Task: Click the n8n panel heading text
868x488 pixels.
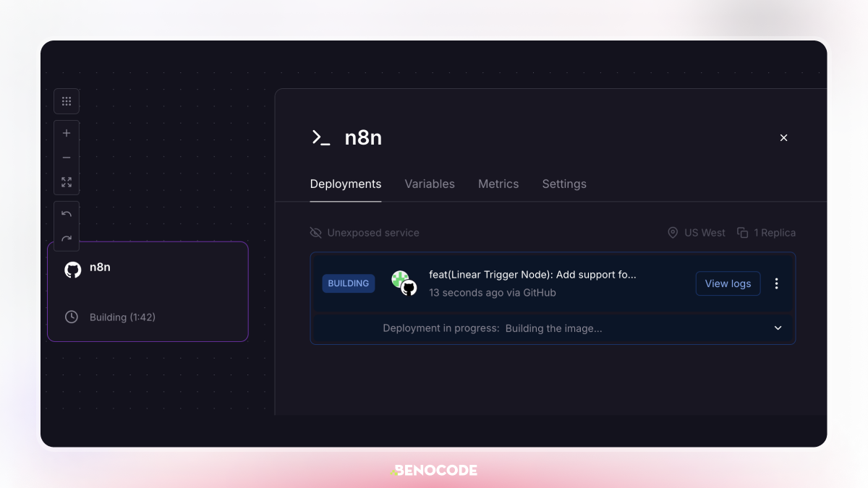Action: (x=363, y=137)
